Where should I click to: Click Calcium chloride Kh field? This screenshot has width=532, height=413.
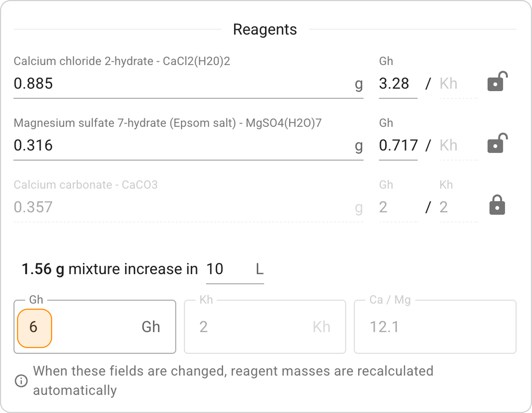(x=458, y=84)
